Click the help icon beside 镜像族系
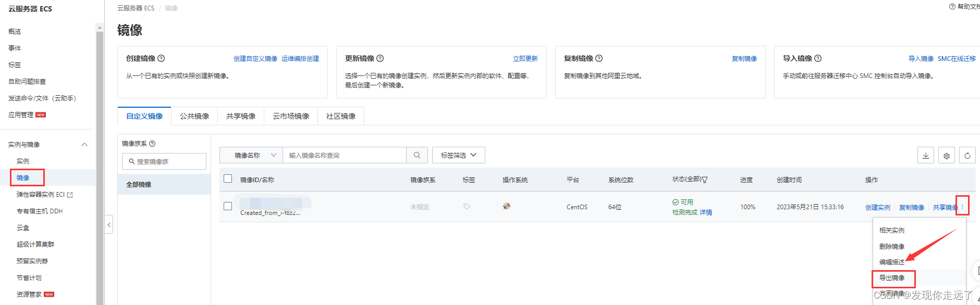This screenshot has height=305, width=980. (152, 144)
